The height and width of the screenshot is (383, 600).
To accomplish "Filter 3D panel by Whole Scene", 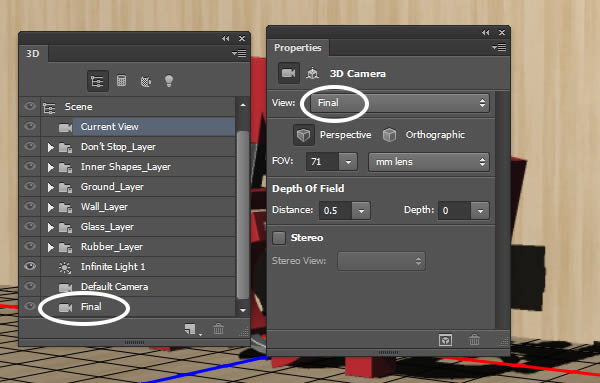I will (98, 81).
